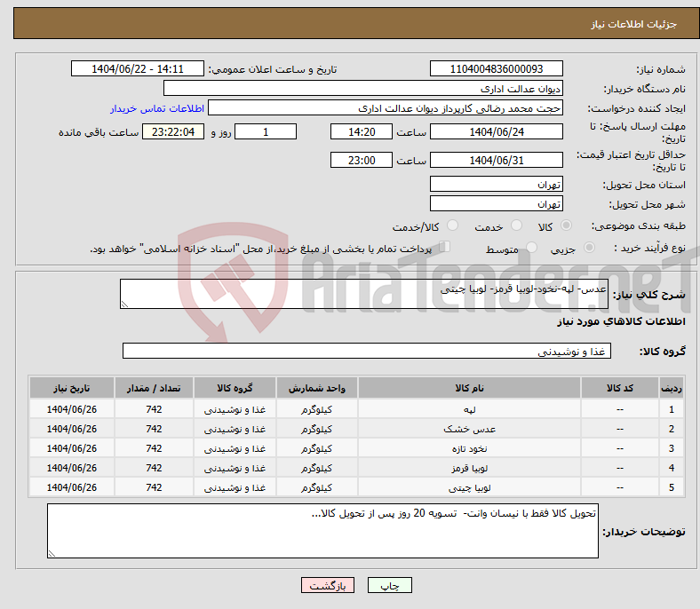Image resolution: width=700 pixels, height=609 pixels.
Task: Click the کد کالا column header
Action: pos(620,388)
